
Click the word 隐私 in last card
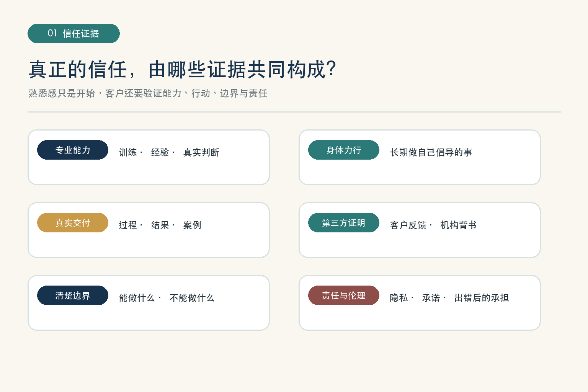(399, 298)
